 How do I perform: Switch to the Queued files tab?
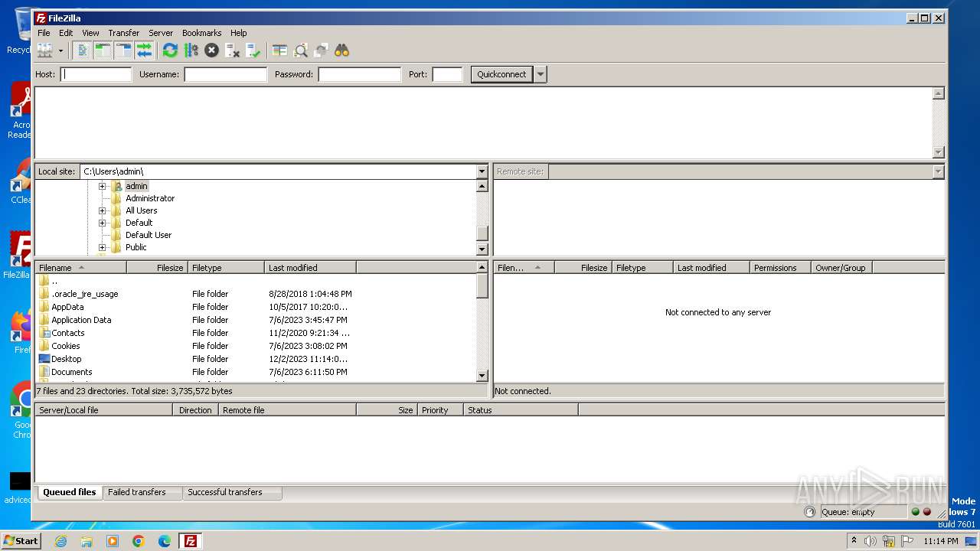click(69, 492)
